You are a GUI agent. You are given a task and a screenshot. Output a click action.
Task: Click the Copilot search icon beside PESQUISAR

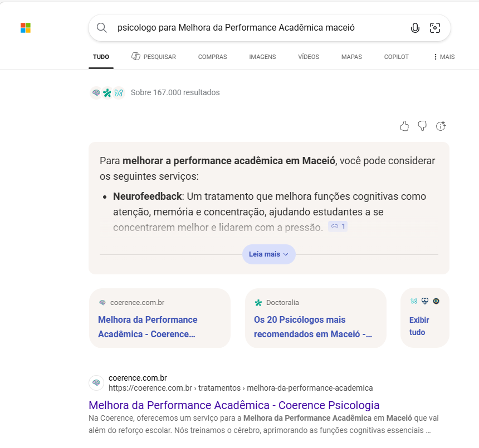tap(136, 56)
